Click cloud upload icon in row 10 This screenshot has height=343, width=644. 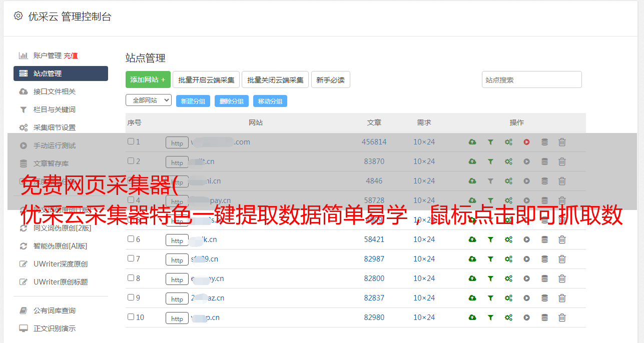472,317
